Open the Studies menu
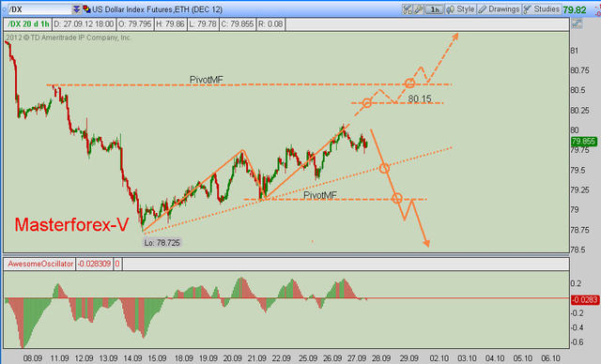Screen dimensions: 601x364 click(542, 9)
